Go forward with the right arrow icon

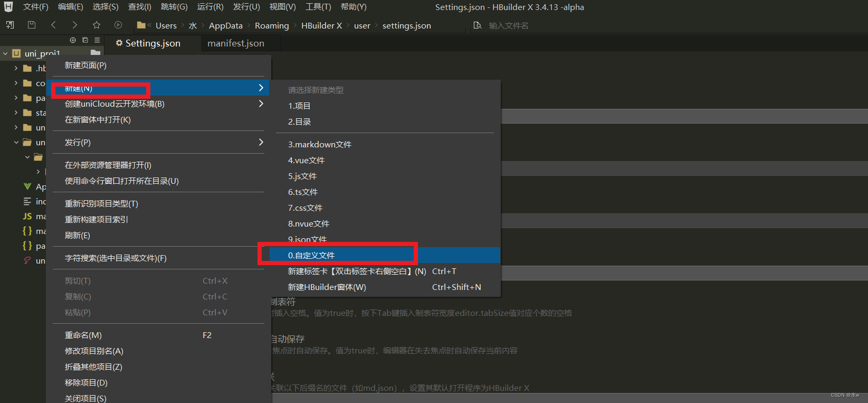(74, 25)
